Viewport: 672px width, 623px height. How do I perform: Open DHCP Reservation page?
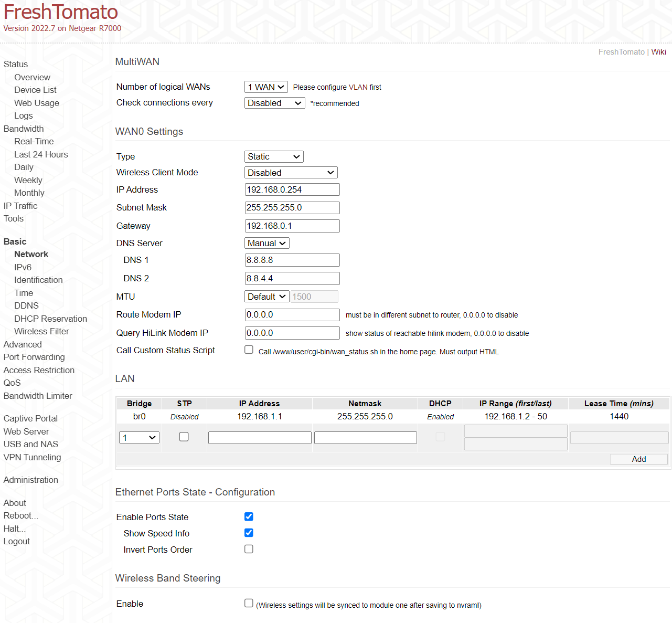pos(50,319)
